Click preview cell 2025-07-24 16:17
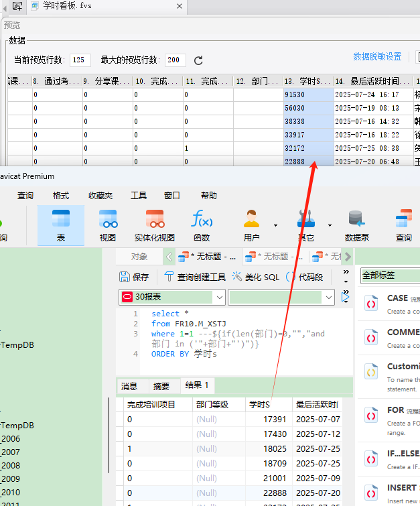The image size is (420, 506). 373,95
